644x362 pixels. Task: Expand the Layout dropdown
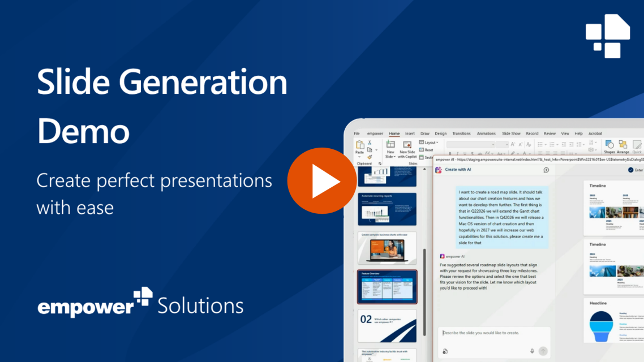pos(429,143)
